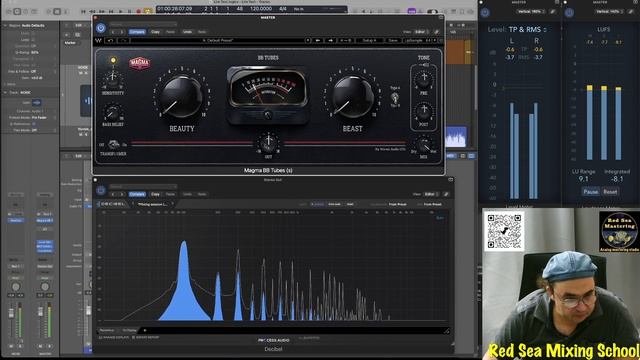Click the Marker button in tracks area
640x360 pixels.
[70, 42]
